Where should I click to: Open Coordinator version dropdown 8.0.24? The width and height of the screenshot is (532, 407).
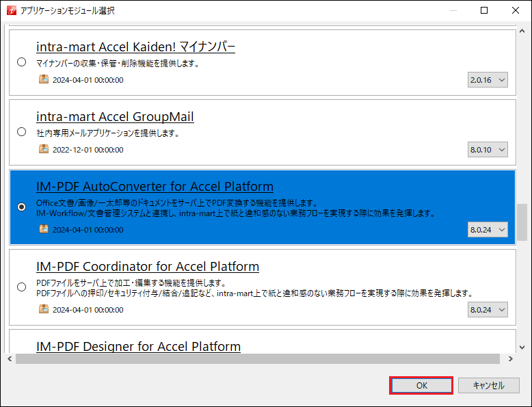click(x=488, y=310)
